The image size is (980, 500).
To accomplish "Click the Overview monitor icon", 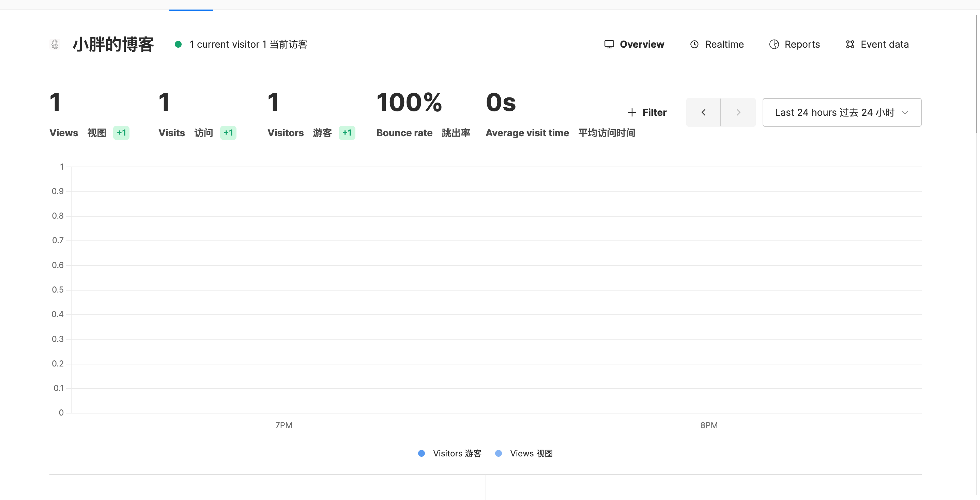I will (609, 44).
